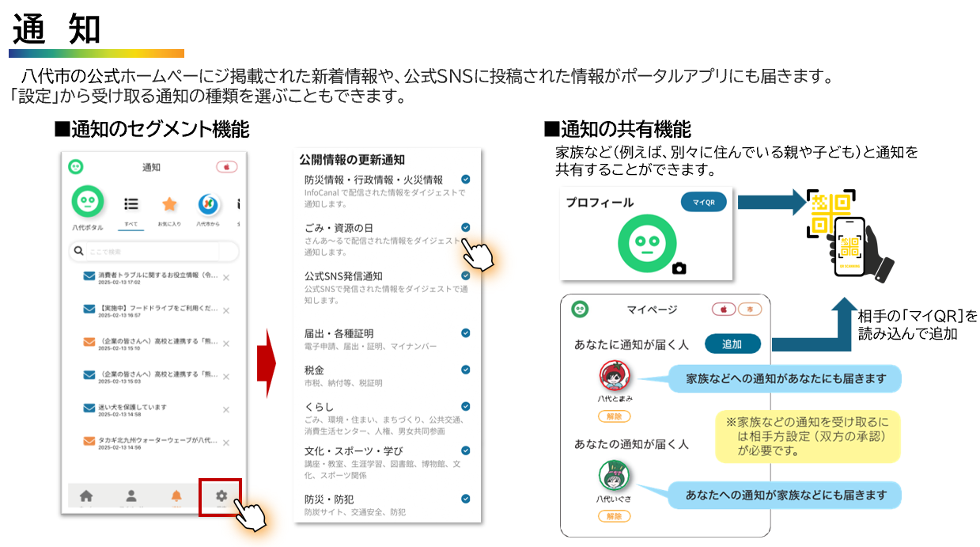This screenshot has width=980, height=547.
Task: Click the ここで検索 search field
Action: tap(153, 252)
